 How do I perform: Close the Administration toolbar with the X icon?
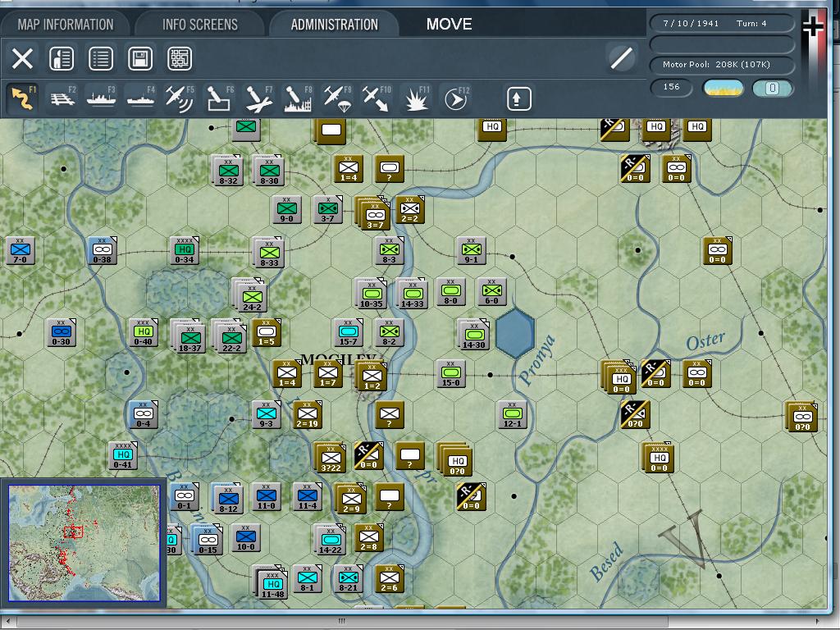(x=22, y=58)
